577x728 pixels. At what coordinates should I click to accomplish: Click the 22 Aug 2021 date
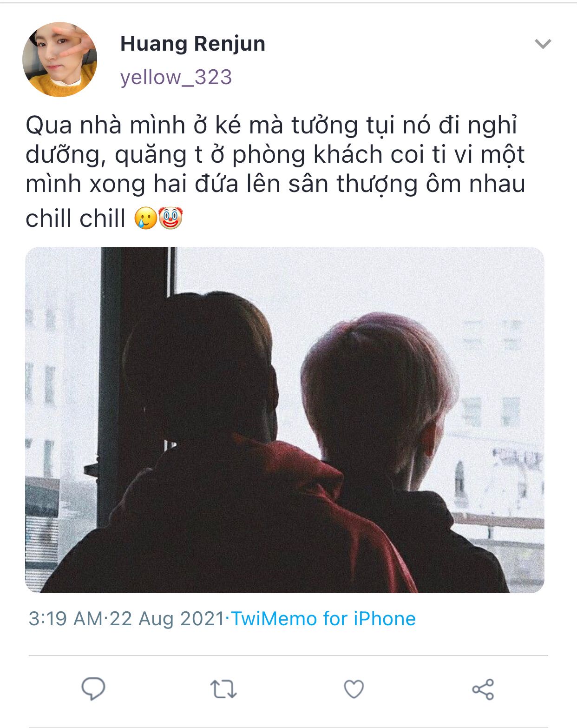pyautogui.click(x=167, y=619)
